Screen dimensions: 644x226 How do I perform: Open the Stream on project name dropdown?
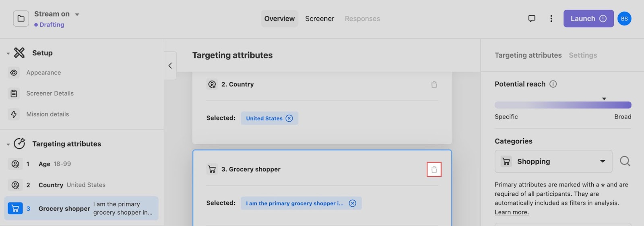click(77, 14)
